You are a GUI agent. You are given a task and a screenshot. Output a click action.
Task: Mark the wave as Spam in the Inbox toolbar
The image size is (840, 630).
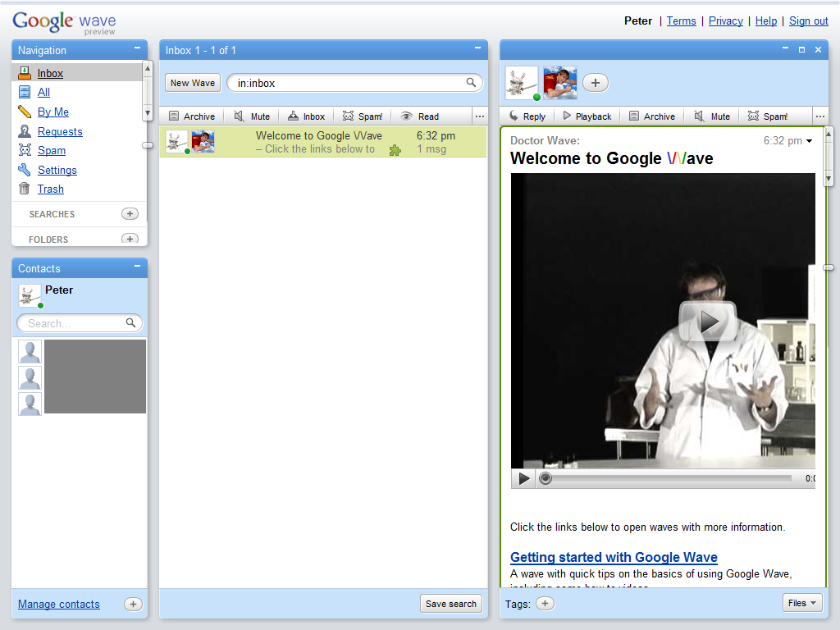pyautogui.click(x=363, y=116)
